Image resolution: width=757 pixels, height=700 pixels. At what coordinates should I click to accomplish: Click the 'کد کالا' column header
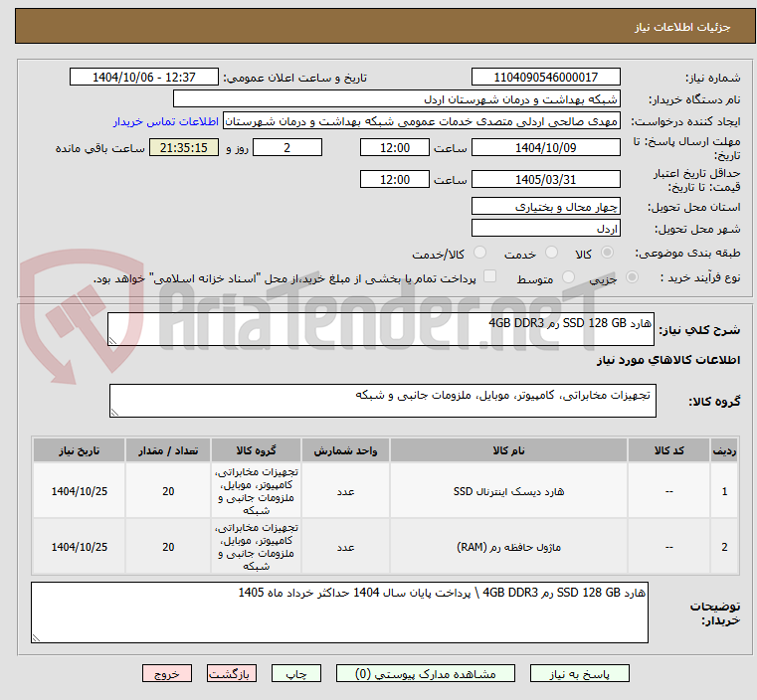click(668, 450)
